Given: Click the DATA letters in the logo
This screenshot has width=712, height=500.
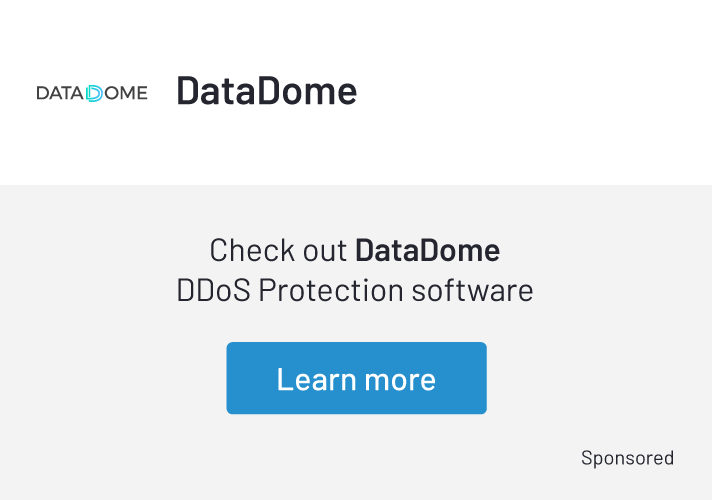Looking at the screenshot, I should coord(59,93).
